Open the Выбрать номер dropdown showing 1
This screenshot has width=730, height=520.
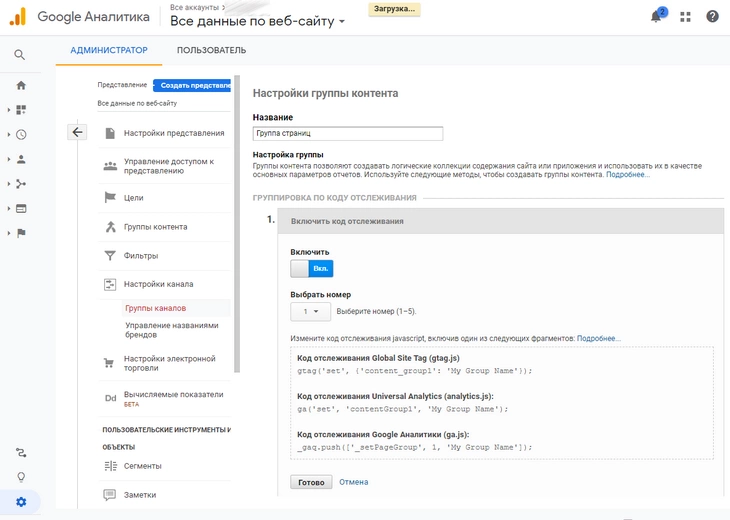tap(311, 311)
